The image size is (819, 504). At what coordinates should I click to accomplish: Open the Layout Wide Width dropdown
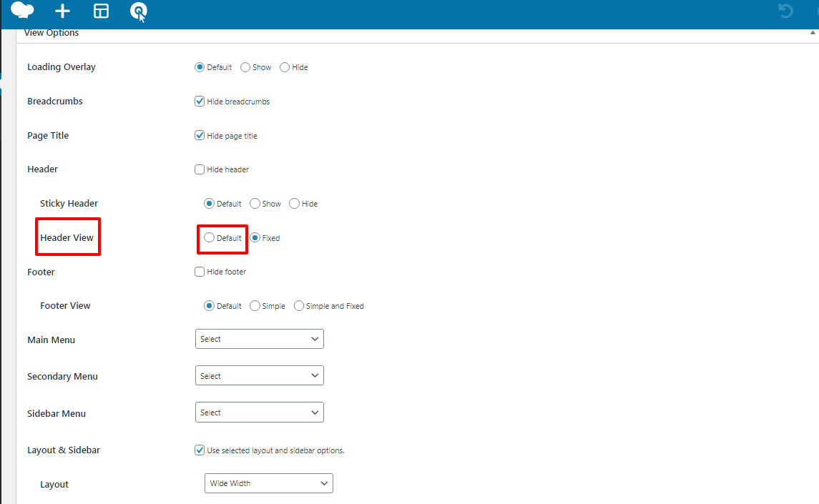click(x=269, y=483)
